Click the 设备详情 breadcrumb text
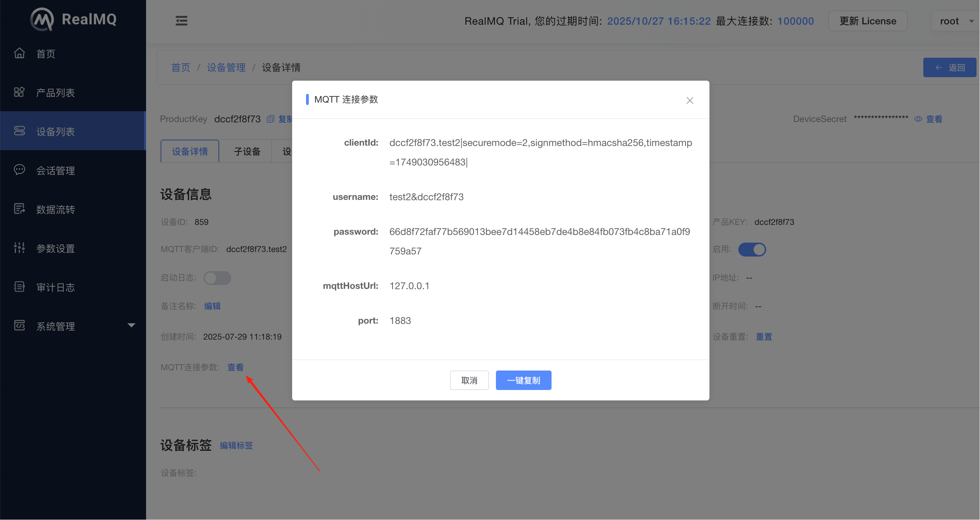 (x=281, y=67)
